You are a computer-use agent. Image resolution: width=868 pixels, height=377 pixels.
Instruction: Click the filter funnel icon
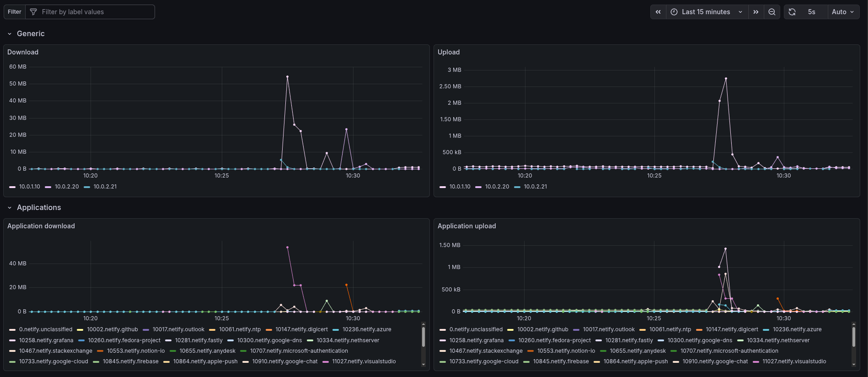(x=33, y=12)
